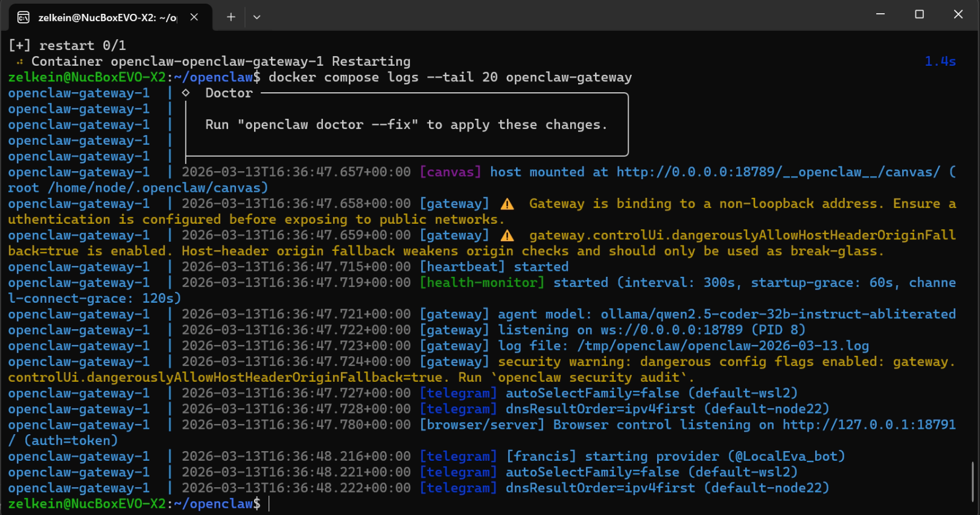Click the terminal icon on the active tab
980x515 pixels.
[x=24, y=17]
